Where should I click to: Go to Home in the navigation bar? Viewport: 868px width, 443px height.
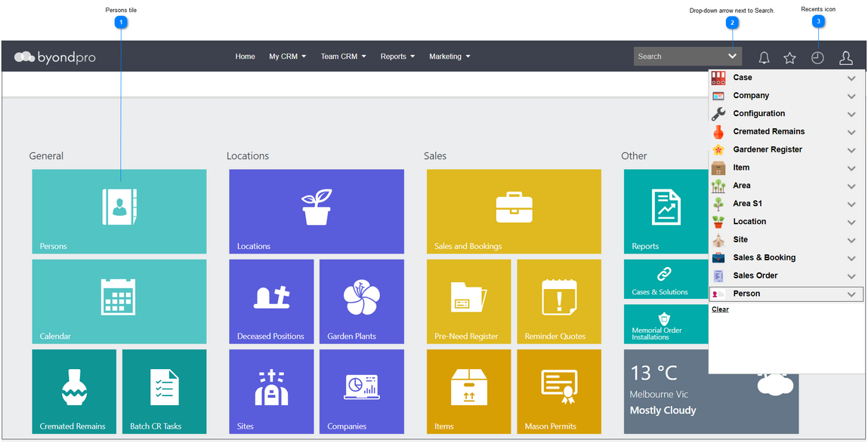point(246,57)
